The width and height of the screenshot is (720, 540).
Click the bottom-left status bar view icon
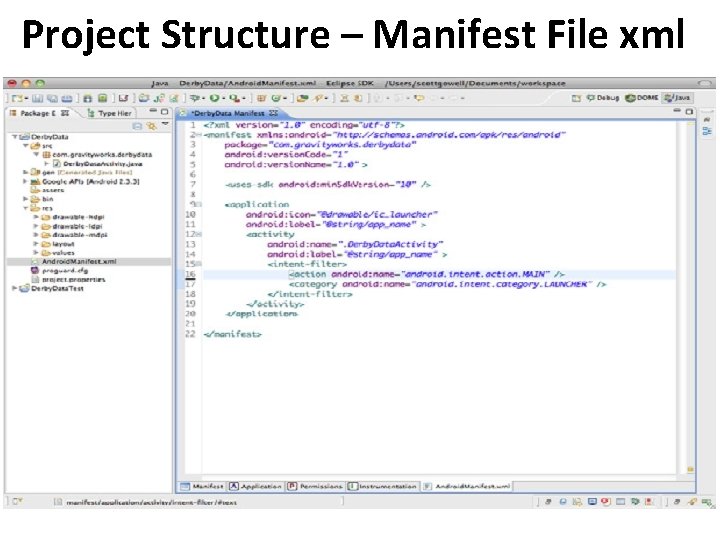pos(17,501)
